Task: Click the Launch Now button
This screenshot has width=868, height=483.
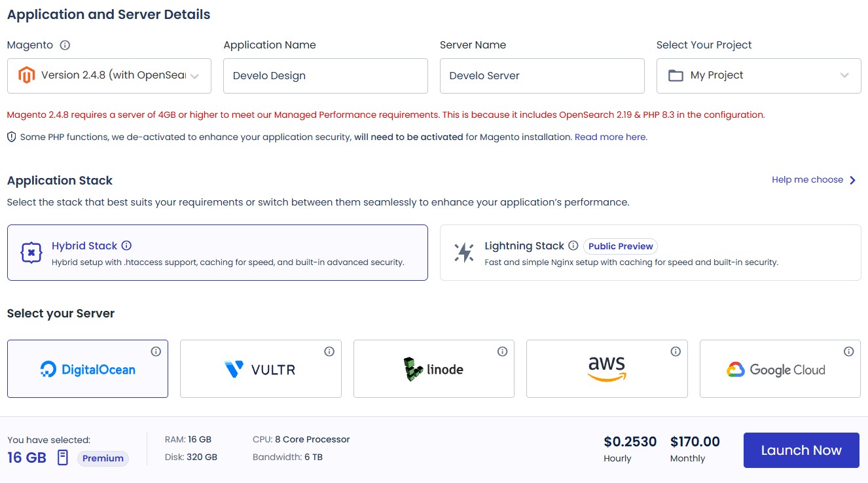Action: (x=801, y=450)
